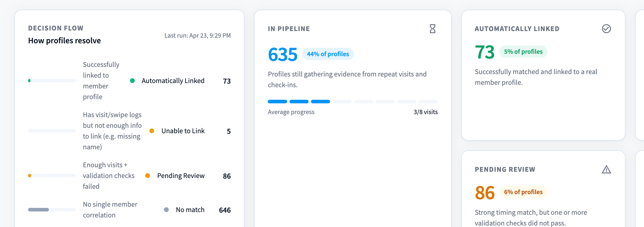
Task: Click the large 635 pipeline count
Action: tap(283, 54)
